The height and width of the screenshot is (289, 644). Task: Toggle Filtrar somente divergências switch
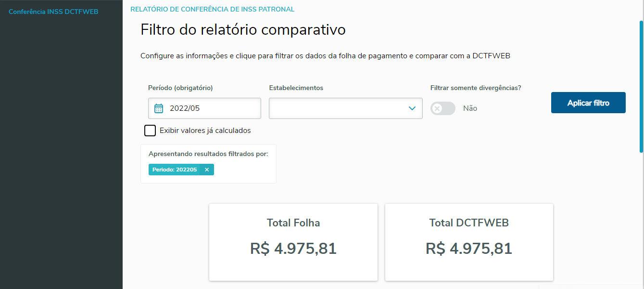[x=443, y=108]
